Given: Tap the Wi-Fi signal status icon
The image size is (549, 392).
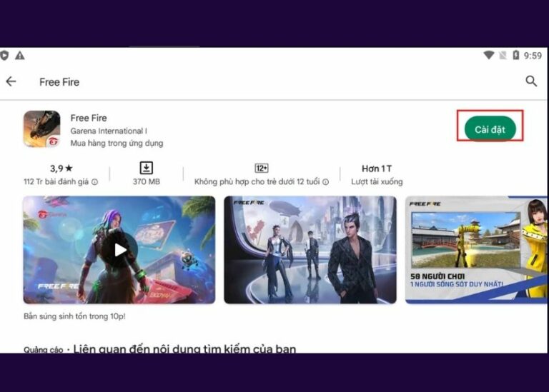Looking at the screenshot, I should click(x=488, y=55).
